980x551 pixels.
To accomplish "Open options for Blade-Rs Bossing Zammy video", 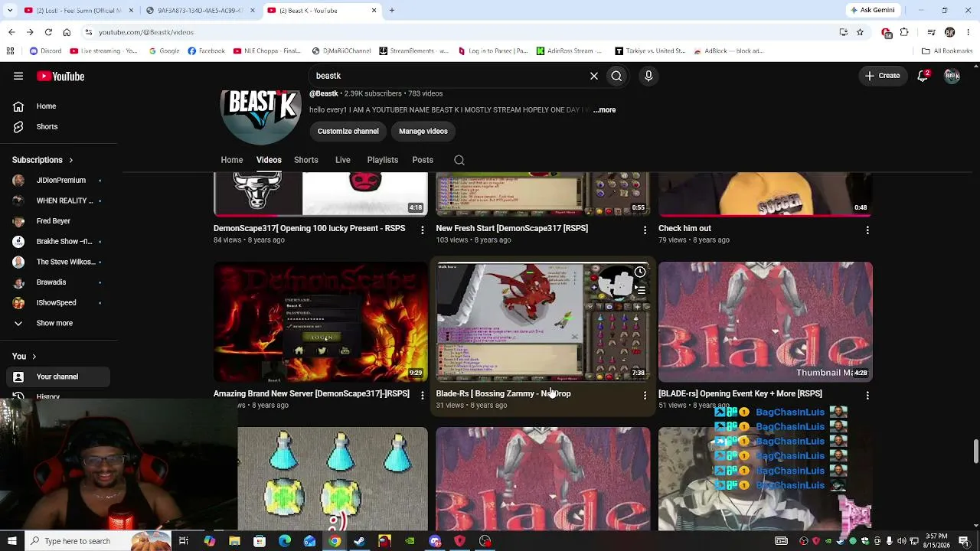I will [645, 396].
